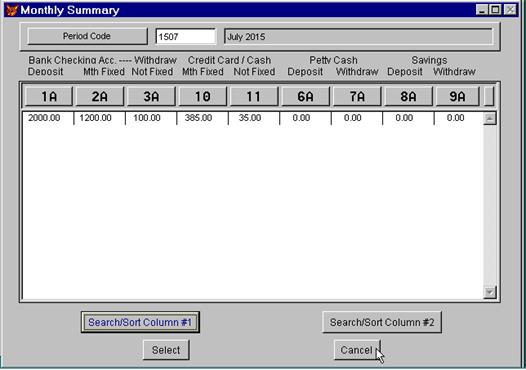526x370 pixels.
Task: Click the list scroll down arrow
Action: [490, 293]
